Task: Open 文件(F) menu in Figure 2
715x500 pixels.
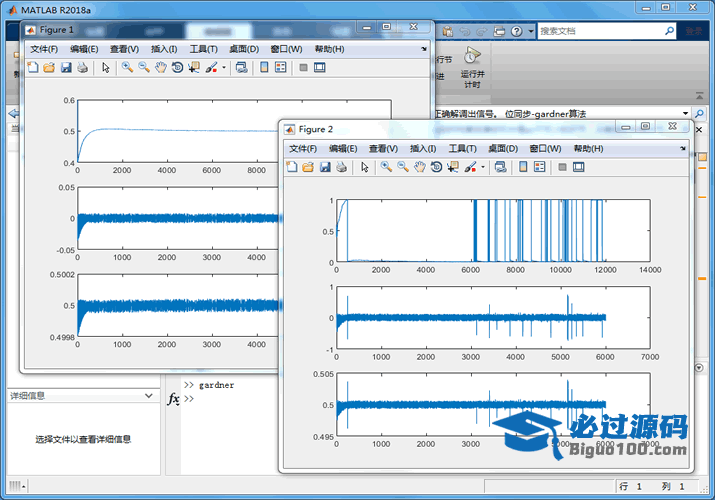Action: 303,149
